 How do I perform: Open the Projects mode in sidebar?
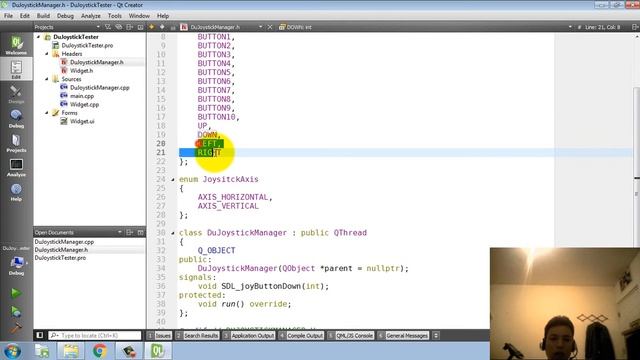point(16,143)
